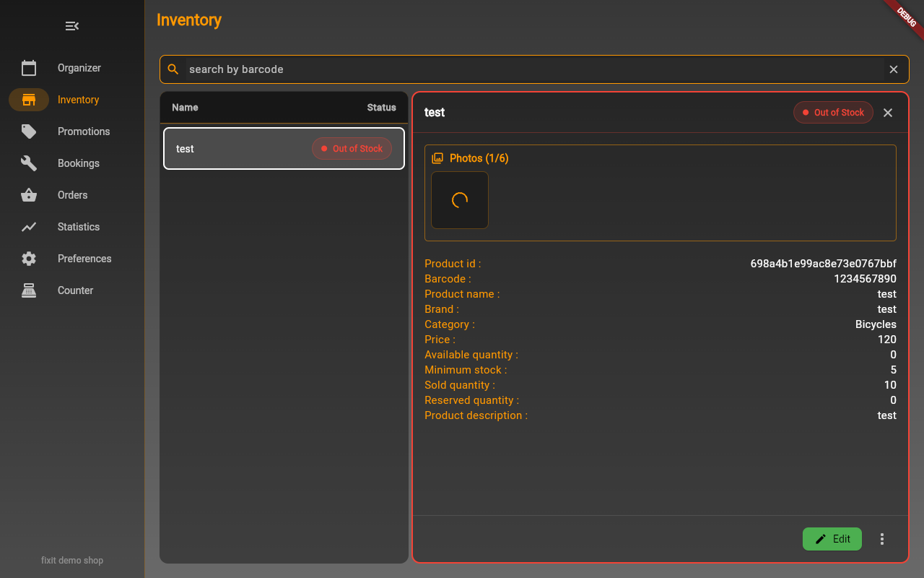Screen dimensions: 924x578
Task: Go to Orders via the basket icon
Action: [x=29, y=195]
